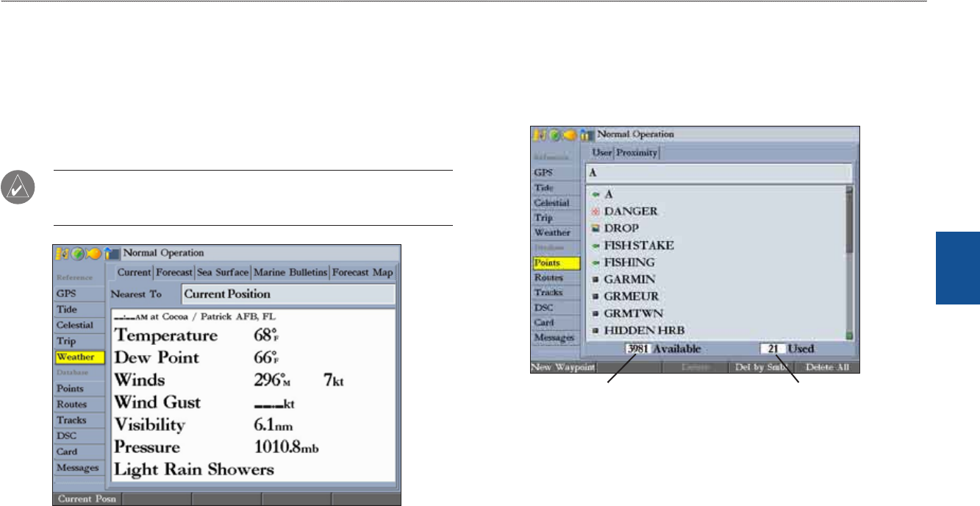Select highlighted Points item in Points screen sidebar
Screen dimensions: 980x506
(556, 263)
